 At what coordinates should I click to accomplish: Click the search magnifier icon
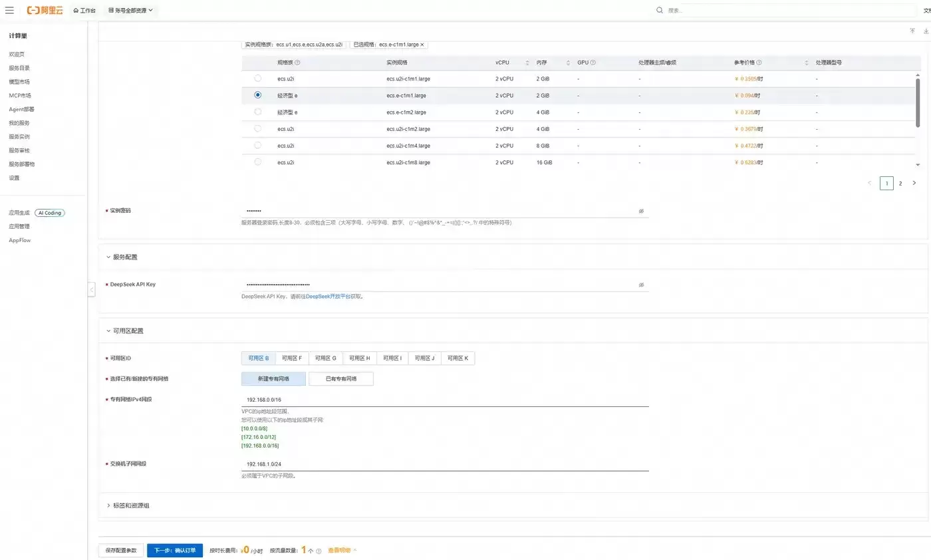click(x=660, y=11)
